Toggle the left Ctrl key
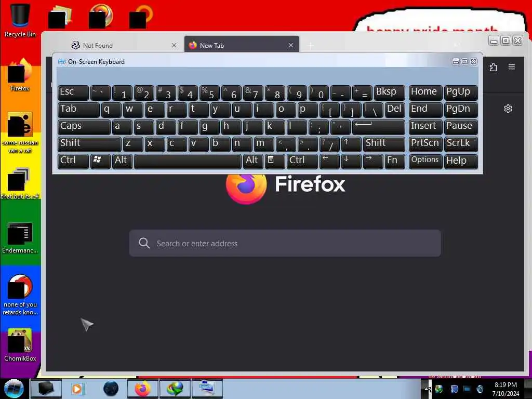Screen dimensions: 532x399 click(x=73, y=161)
